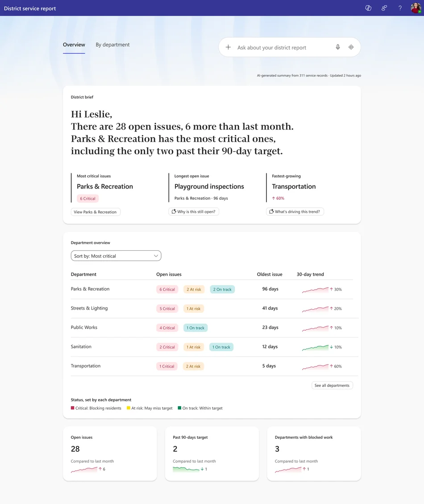Click Sanitation's 1 On track badge

221,347
